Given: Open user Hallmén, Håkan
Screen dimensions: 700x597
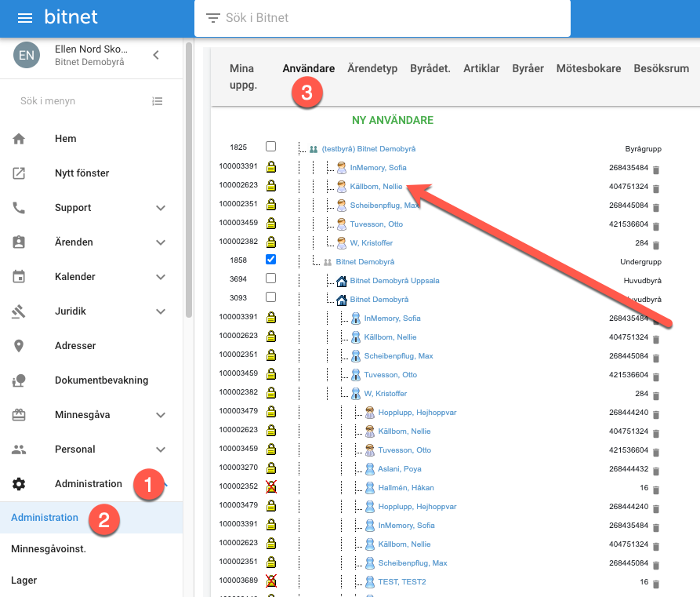Looking at the screenshot, I should click(x=406, y=487).
